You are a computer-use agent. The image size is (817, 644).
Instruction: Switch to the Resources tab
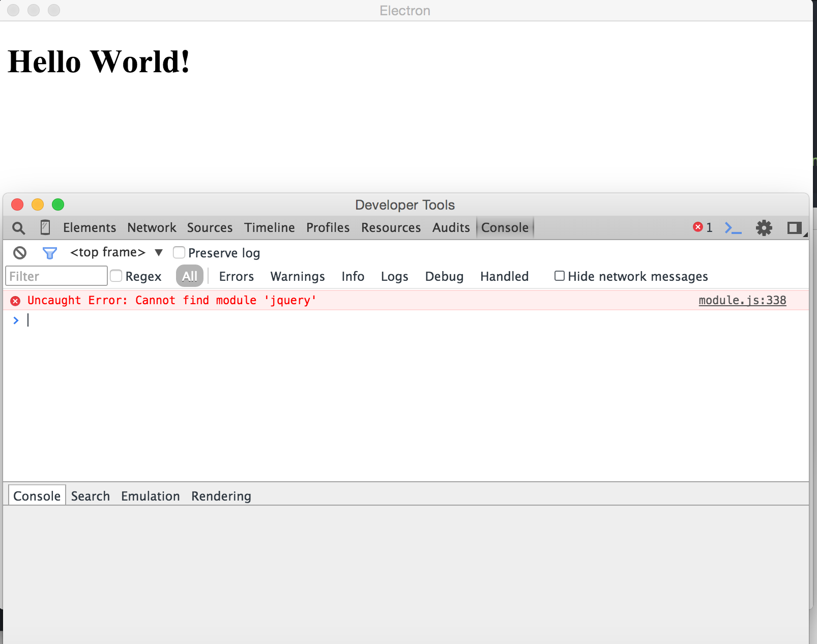point(391,227)
